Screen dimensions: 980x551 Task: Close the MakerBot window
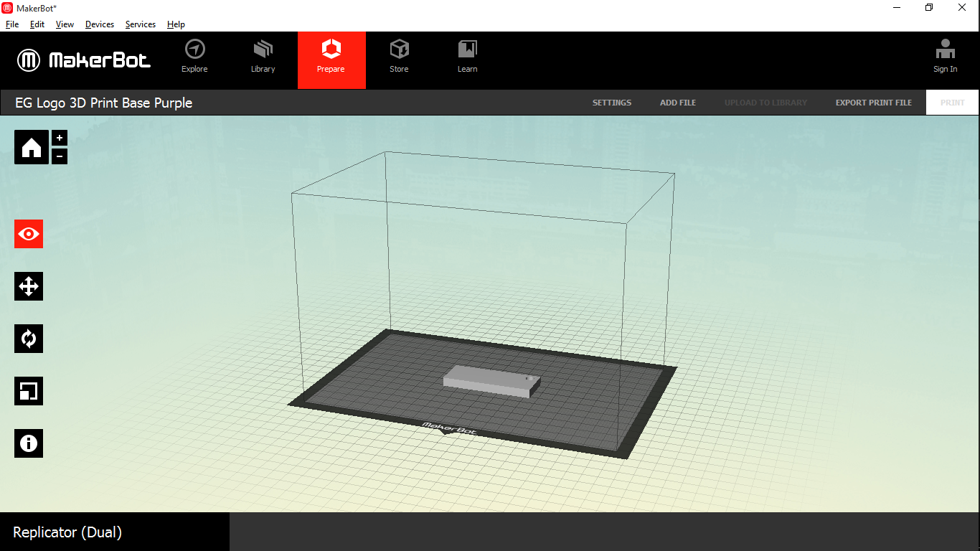[x=962, y=8]
